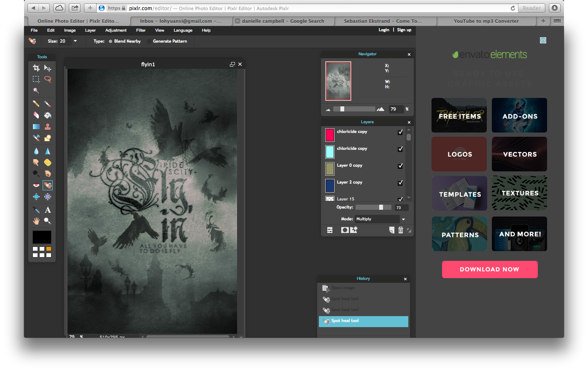The height and width of the screenshot is (371, 588).
Task: Select the Sharpen tool
Action: [x=48, y=151]
